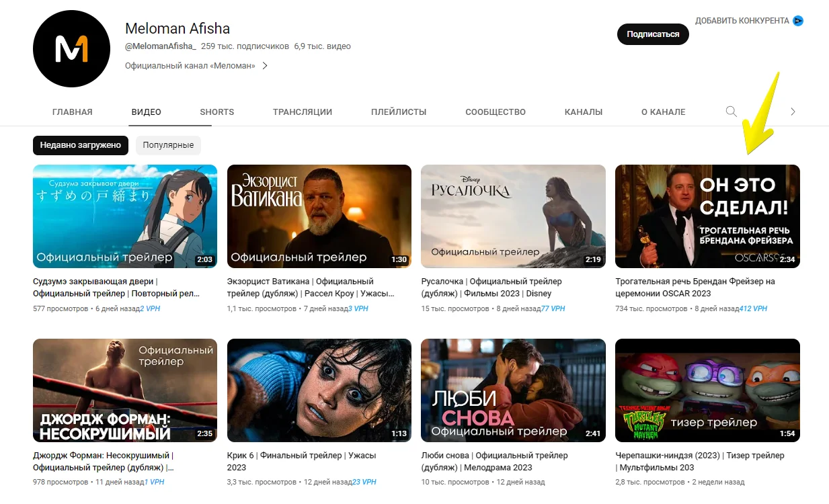Open the О КАНАЛЕ tab

coord(663,112)
